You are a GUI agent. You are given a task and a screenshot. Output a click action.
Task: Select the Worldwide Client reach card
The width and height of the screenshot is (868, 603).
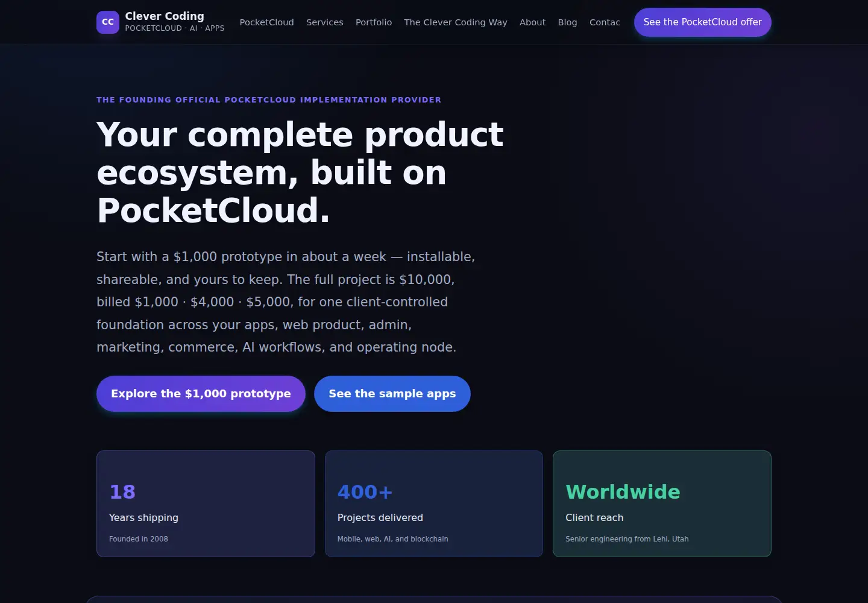point(662,504)
